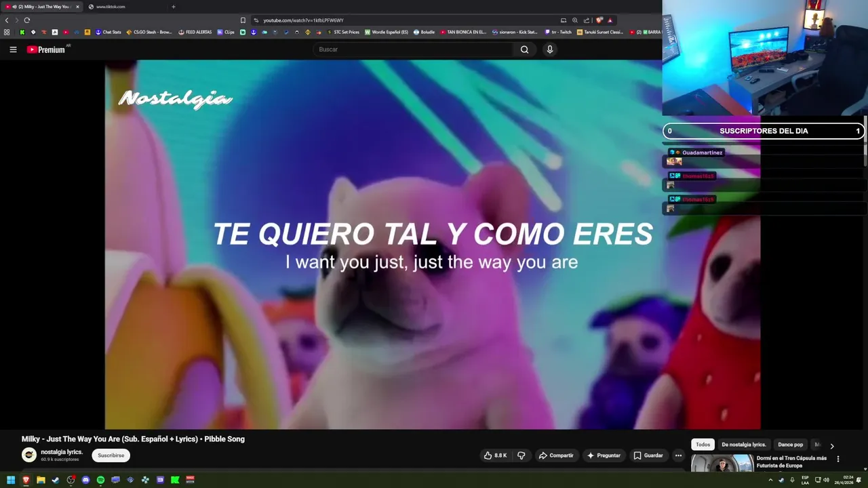Open the sioneron - Kick Stat bookmark

click(515, 32)
